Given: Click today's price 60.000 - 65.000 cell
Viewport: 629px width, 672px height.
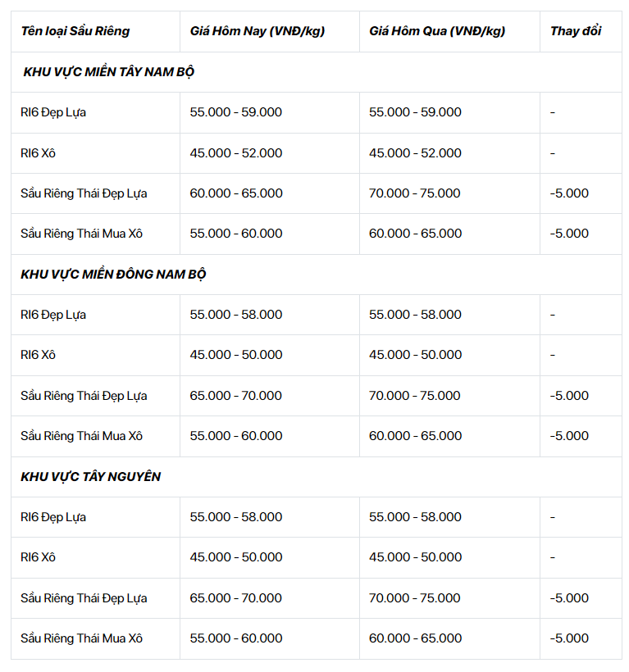Looking at the screenshot, I should click(236, 193).
